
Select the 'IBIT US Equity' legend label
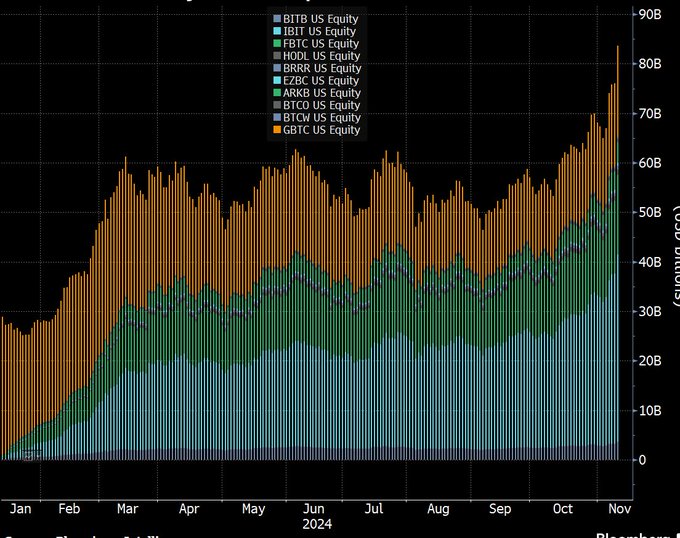pos(320,31)
